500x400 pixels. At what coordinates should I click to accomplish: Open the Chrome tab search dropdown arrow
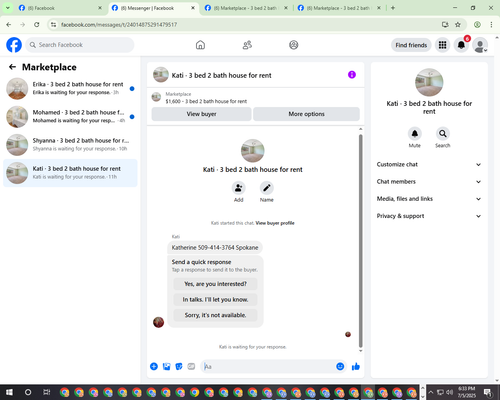click(x=8, y=8)
